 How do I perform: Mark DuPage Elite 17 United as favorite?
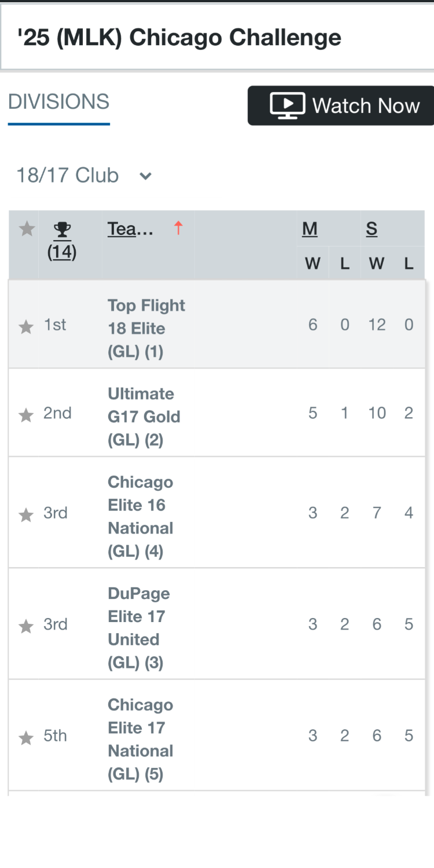click(26, 626)
